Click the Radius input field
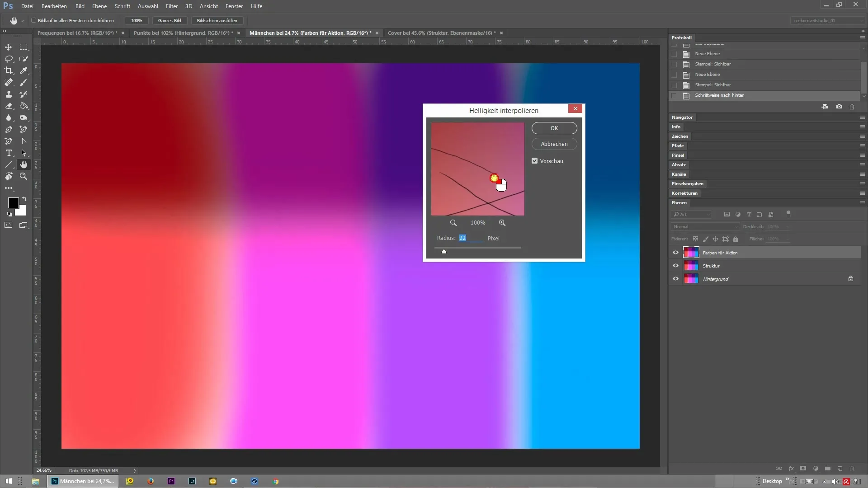The image size is (868, 488). [x=470, y=238]
